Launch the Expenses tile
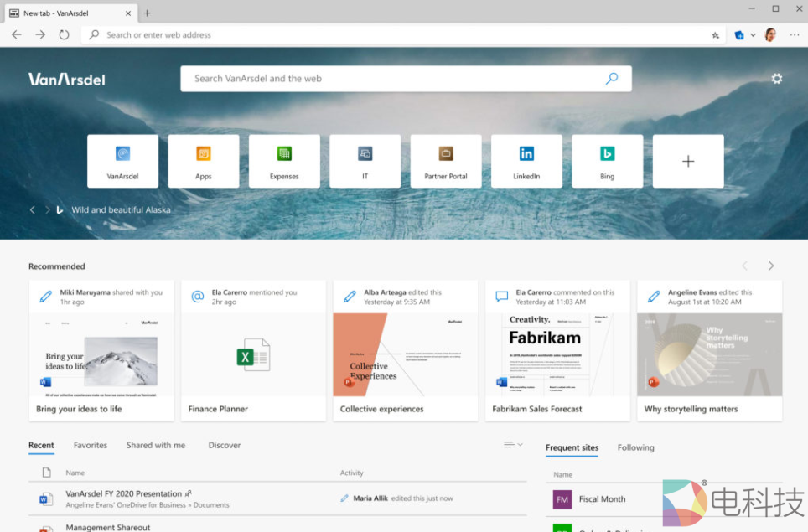 [284, 161]
